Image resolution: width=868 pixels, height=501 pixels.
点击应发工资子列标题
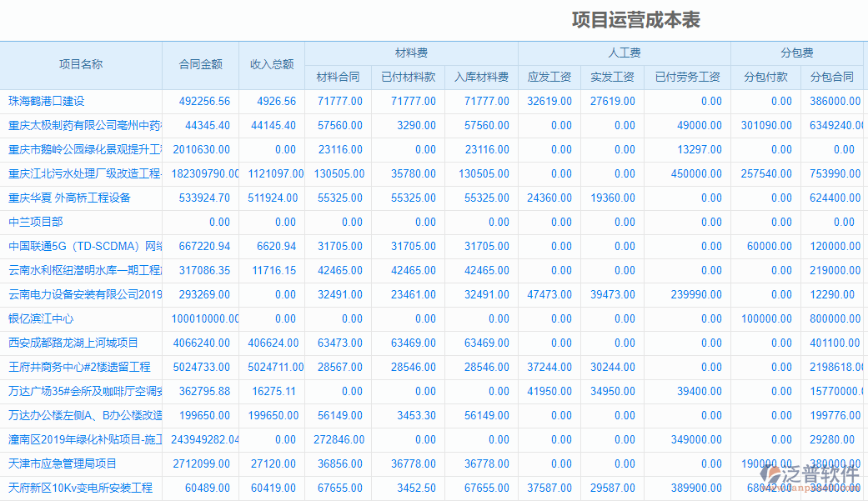[x=550, y=76]
